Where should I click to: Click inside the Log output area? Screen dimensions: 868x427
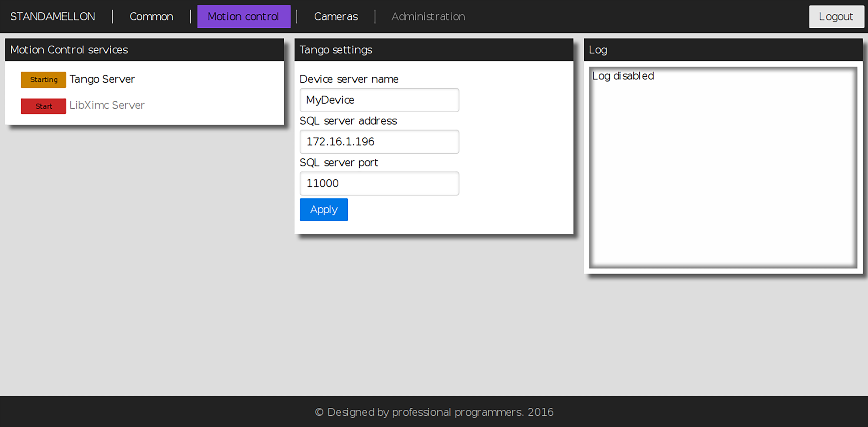pyautogui.click(x=723, y=169)
